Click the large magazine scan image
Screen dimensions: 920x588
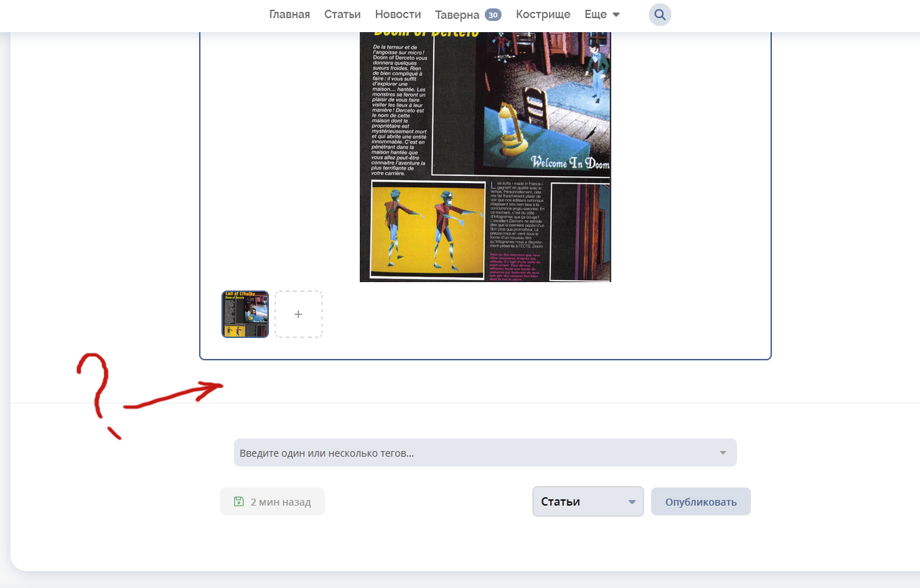pyautogui.click(x=485, y=156)
